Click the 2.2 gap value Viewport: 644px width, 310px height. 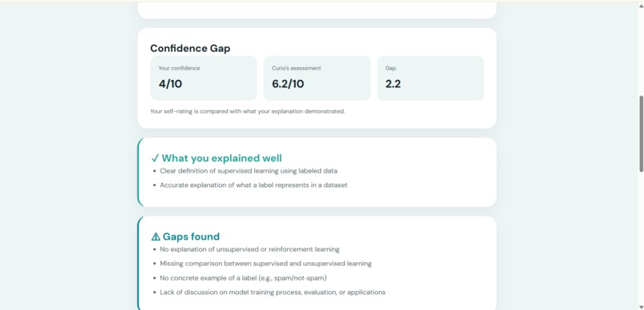click(393, 84)
